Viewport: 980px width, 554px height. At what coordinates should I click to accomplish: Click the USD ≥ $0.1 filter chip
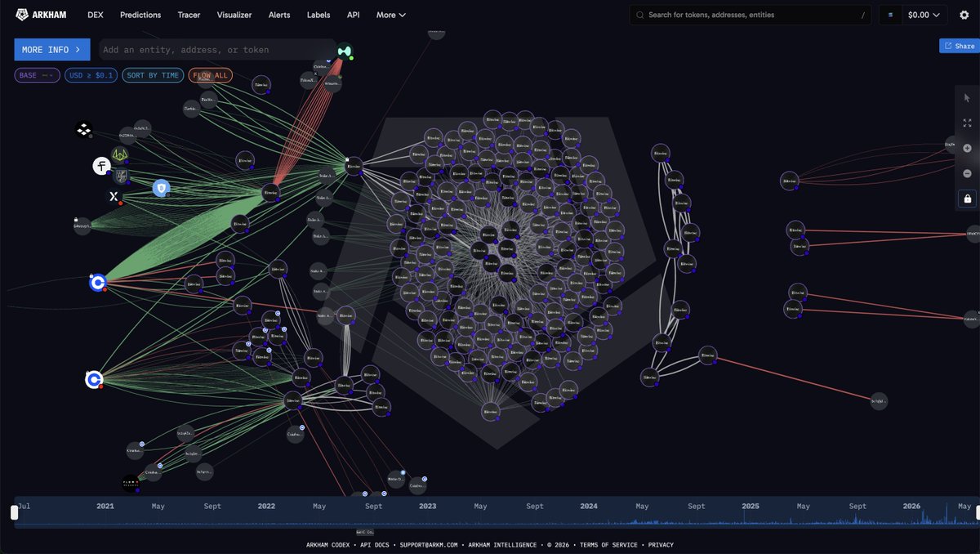(91, 75)
